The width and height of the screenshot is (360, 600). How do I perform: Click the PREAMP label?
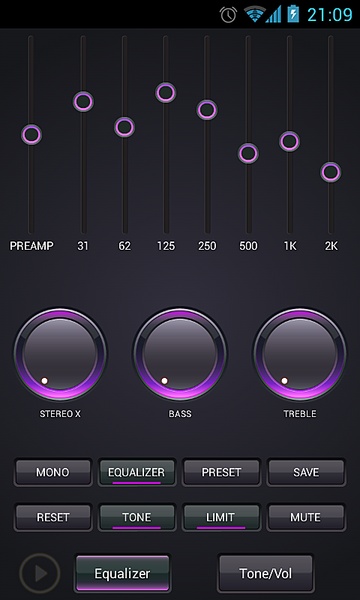pos(31,246)
